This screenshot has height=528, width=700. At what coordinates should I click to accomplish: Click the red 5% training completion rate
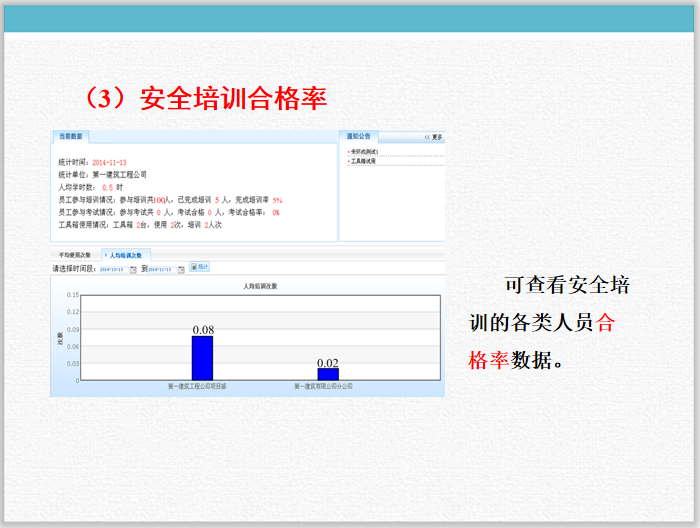pos(277,200)
